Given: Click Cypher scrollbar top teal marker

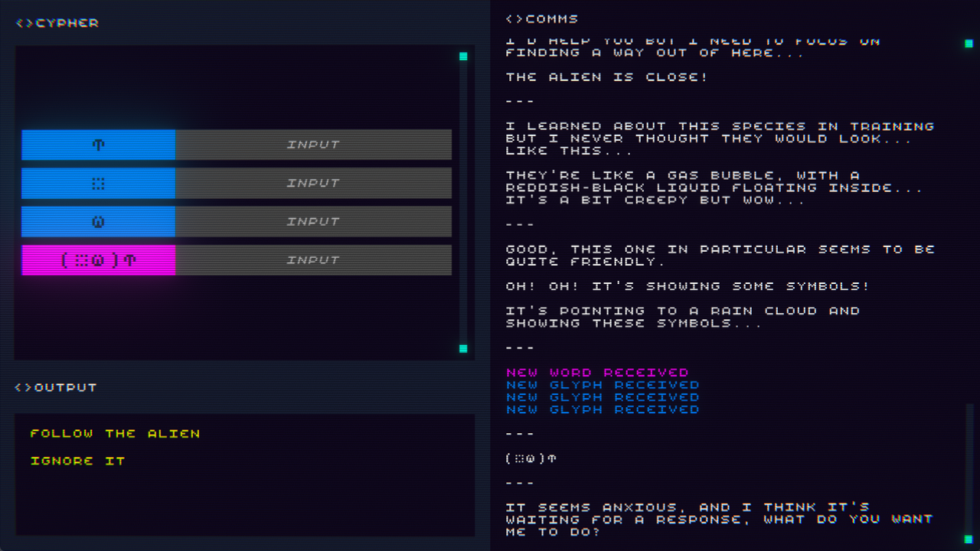Looking at the screenshot, I should 463,57.
